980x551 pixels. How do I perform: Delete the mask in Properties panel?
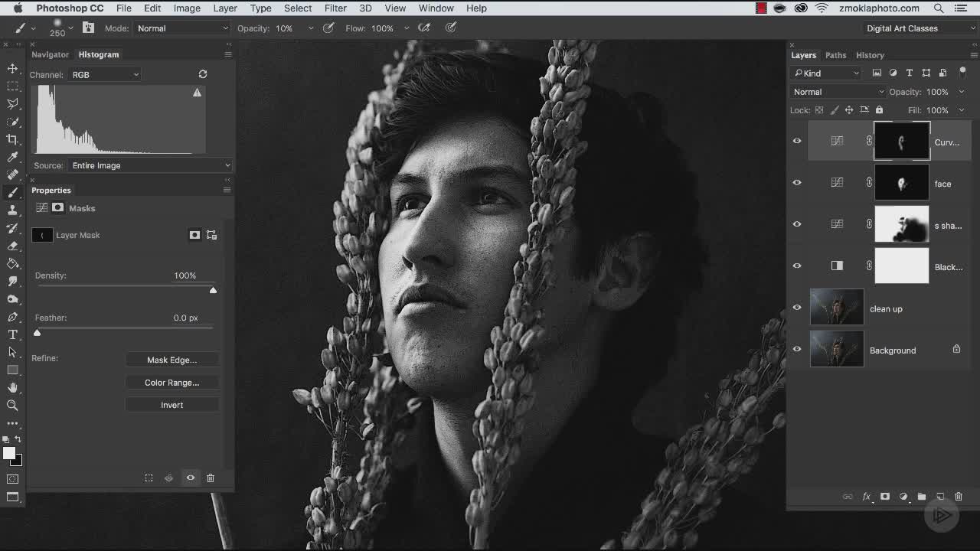[x=211, y=478]
